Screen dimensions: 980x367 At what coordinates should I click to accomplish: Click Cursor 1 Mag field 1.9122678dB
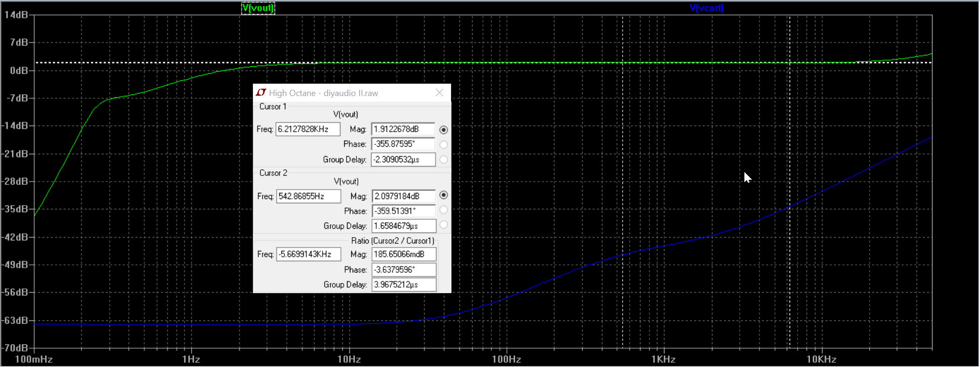(x=403, y=129)
